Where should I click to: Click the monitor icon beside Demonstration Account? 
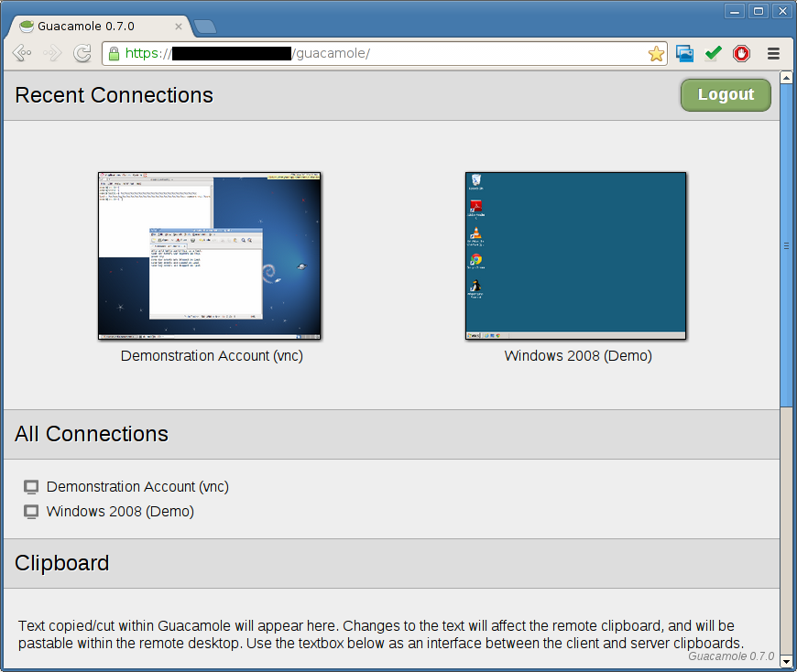(31, 487)
